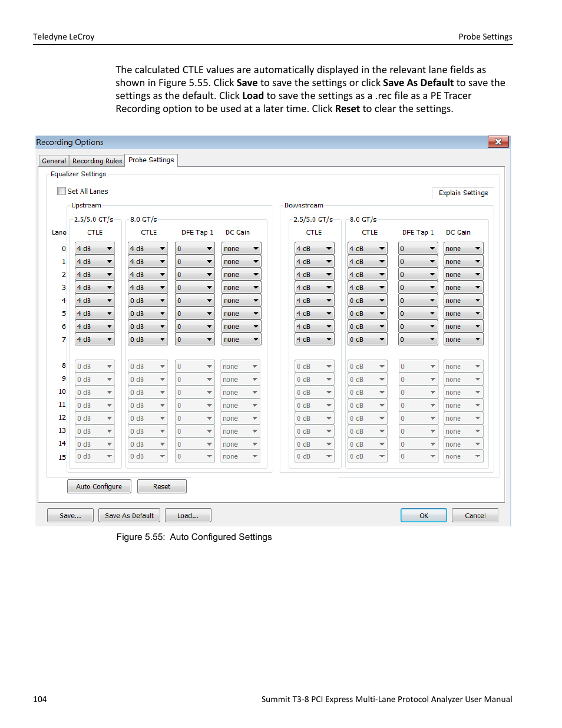Open Downstream DC Gain dropdown for lane 0

464,249
